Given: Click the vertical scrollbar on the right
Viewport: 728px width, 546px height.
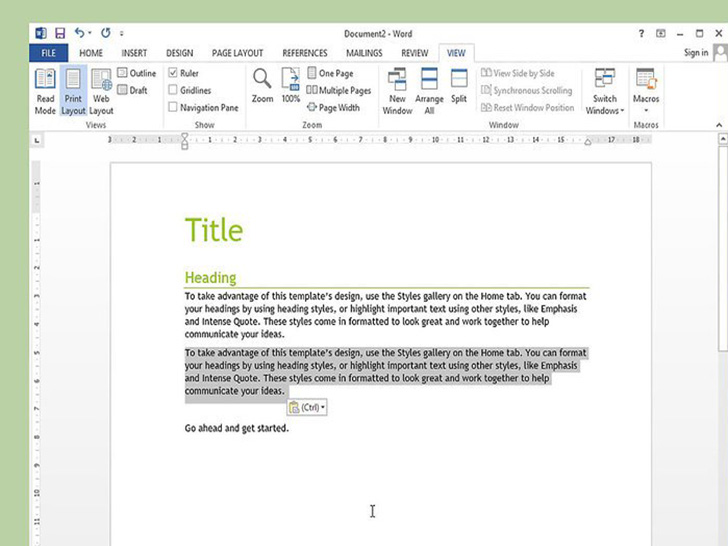Looking at the screenshot, I should (722, 300).
